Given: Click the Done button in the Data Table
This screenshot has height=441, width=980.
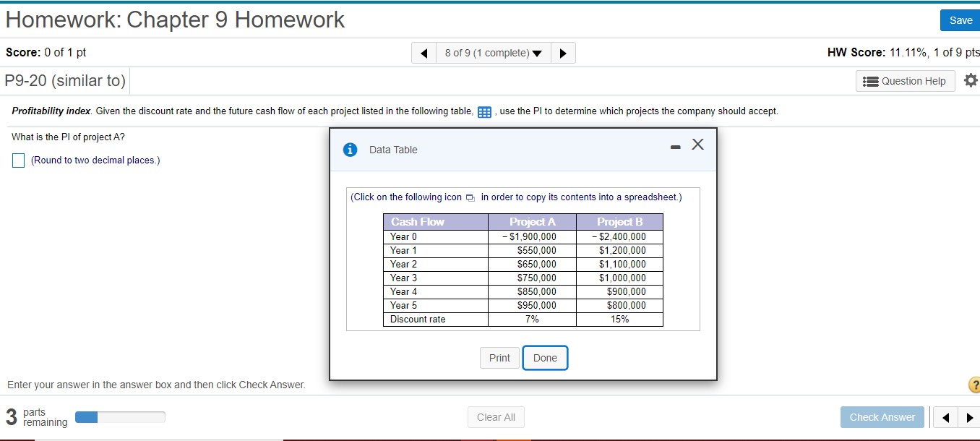Looking at the screenshot, I should click(545, 358).
